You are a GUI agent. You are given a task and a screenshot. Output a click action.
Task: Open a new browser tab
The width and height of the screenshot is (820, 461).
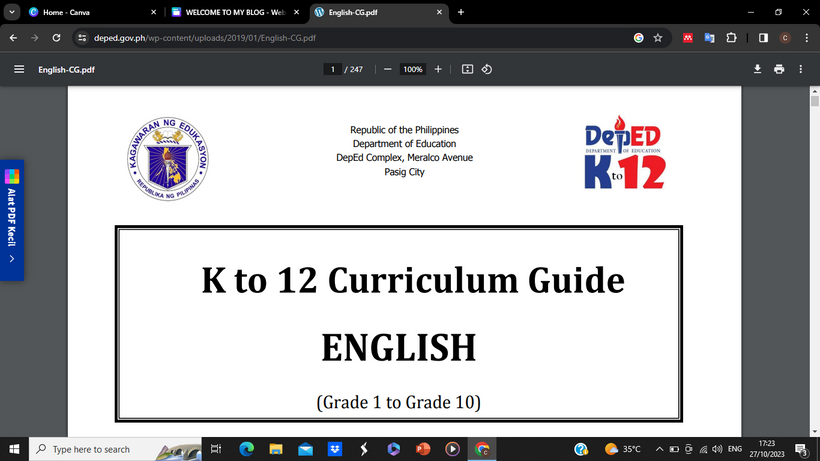[x=461, y=12]
